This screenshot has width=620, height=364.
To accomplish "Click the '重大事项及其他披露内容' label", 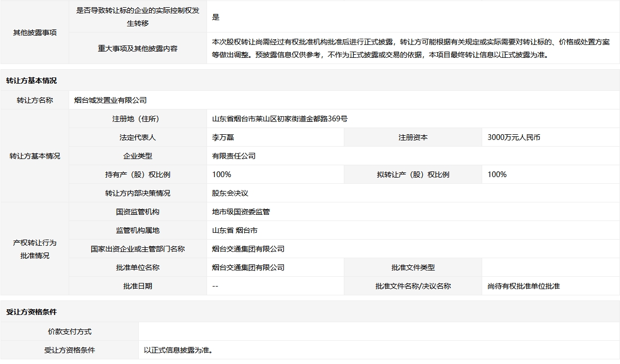I will click(138, 49).
